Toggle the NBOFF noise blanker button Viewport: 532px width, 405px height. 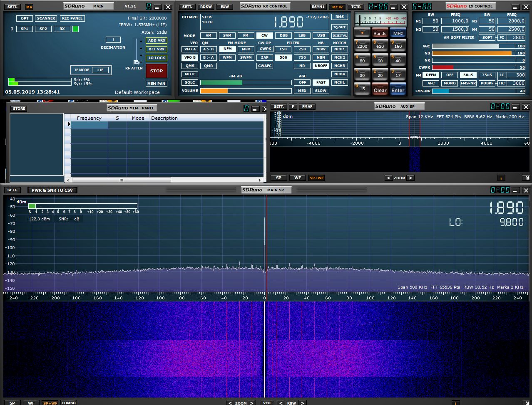(321, 66)
